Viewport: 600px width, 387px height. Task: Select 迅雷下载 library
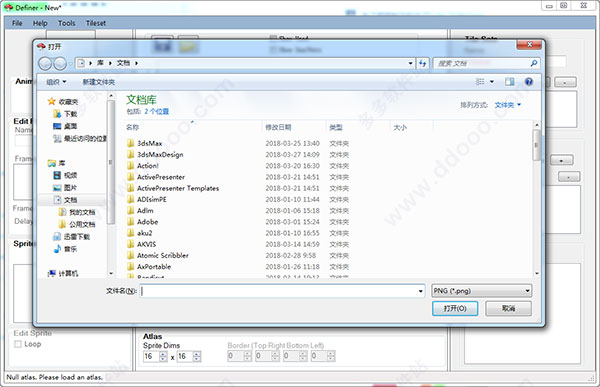[x=72, y=237]
